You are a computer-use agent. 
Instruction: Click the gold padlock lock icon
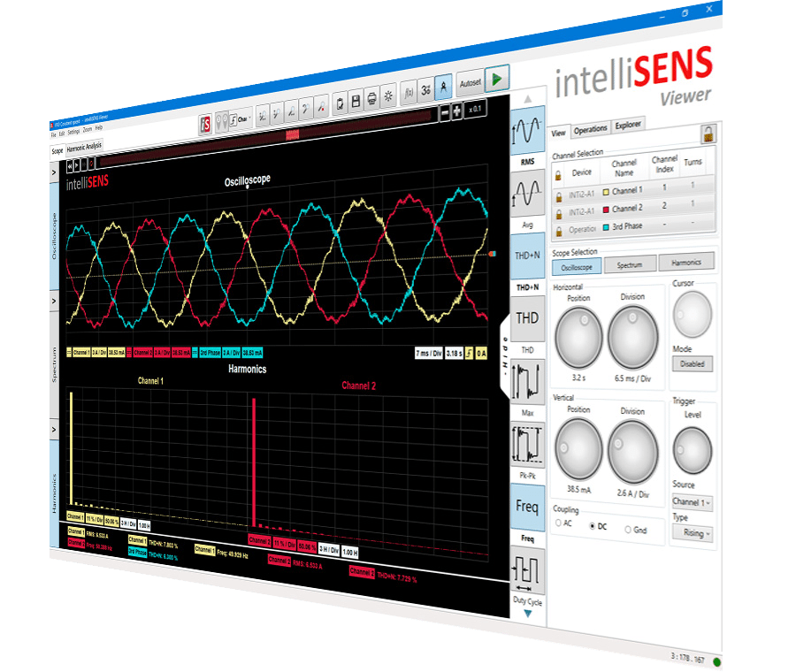708,134
